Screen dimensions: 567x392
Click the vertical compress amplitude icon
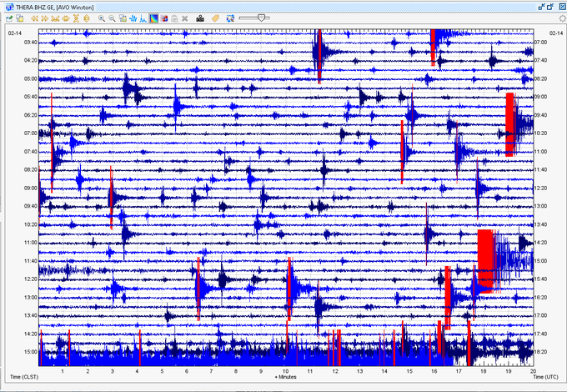[76, 18]
